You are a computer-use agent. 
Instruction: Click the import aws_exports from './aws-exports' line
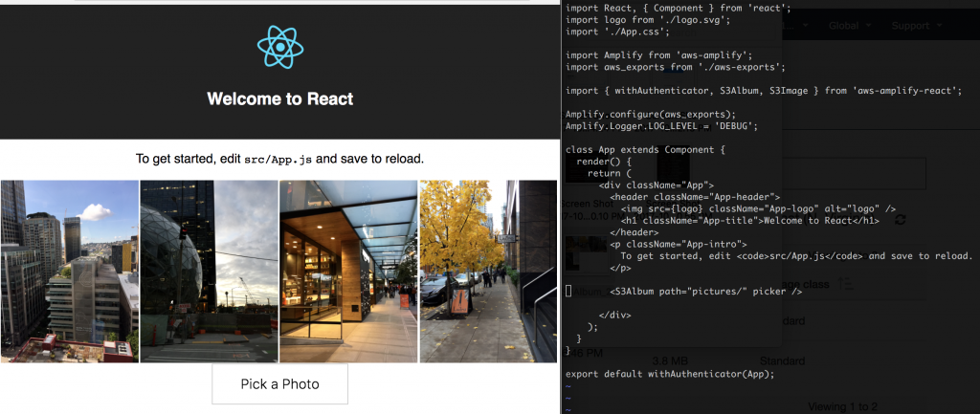coord(675,68)
